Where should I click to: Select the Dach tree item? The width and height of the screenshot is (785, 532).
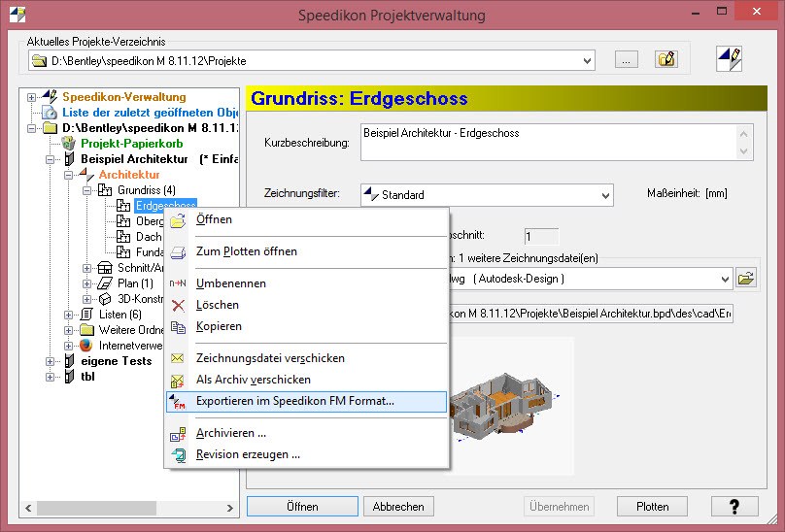tap(150, 237)
